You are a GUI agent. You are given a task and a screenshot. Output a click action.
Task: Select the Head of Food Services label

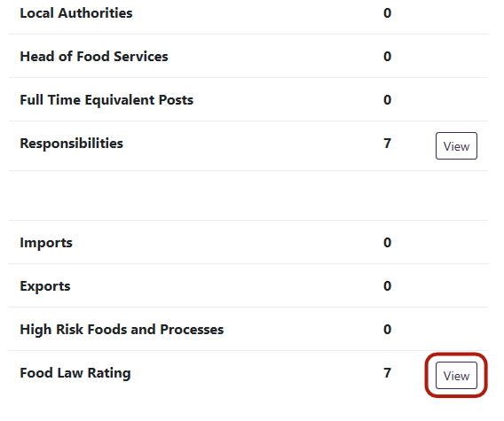tap(94, 57)
